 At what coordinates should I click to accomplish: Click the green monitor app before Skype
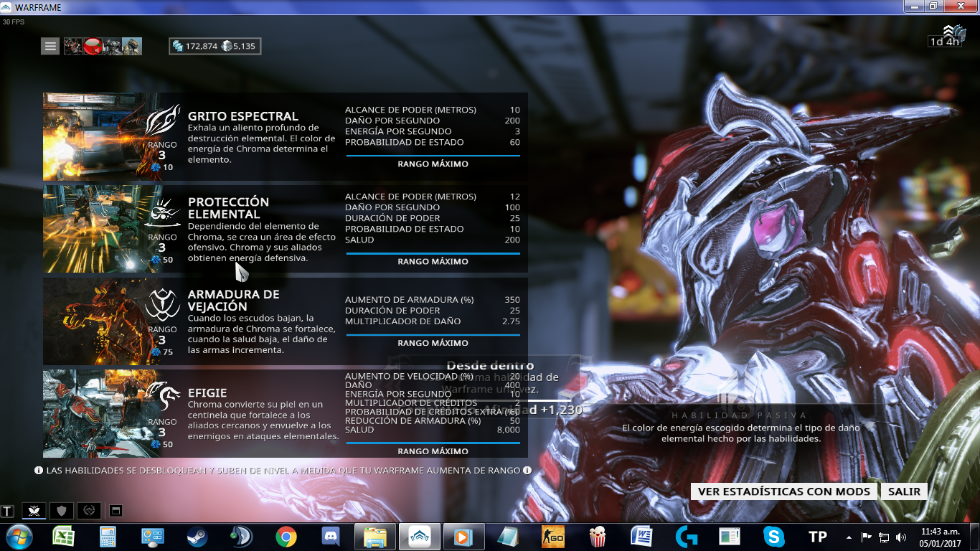click(x=730, y=537)
